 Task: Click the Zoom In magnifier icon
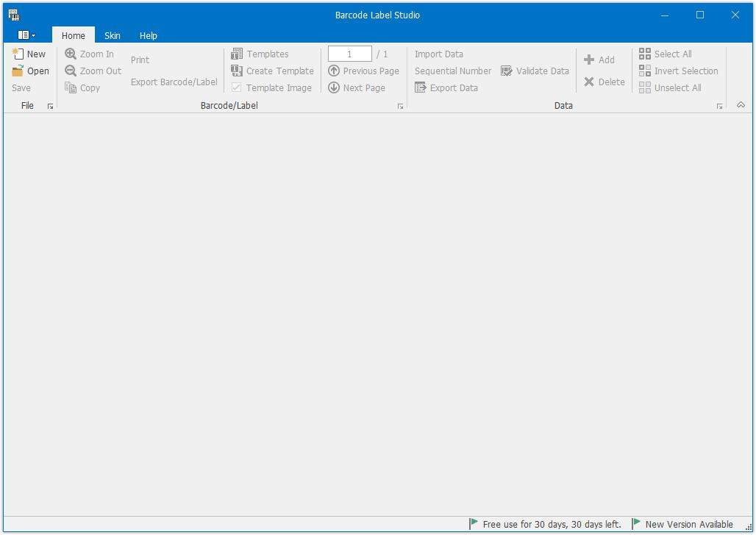[71, 54]
